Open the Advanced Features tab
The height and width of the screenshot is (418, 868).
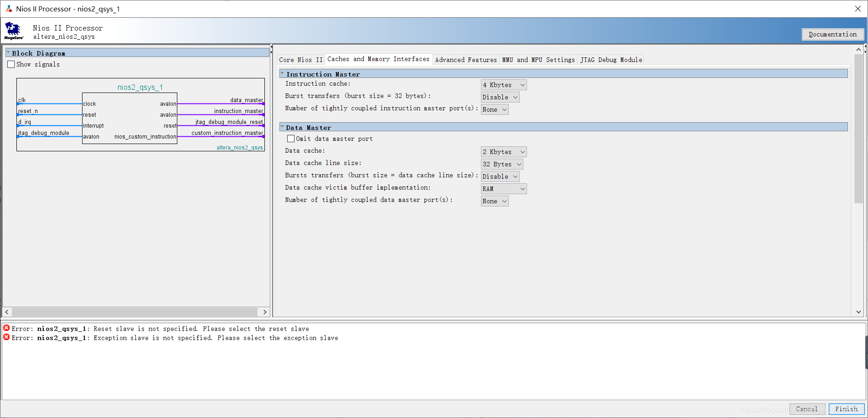point(466,60)
